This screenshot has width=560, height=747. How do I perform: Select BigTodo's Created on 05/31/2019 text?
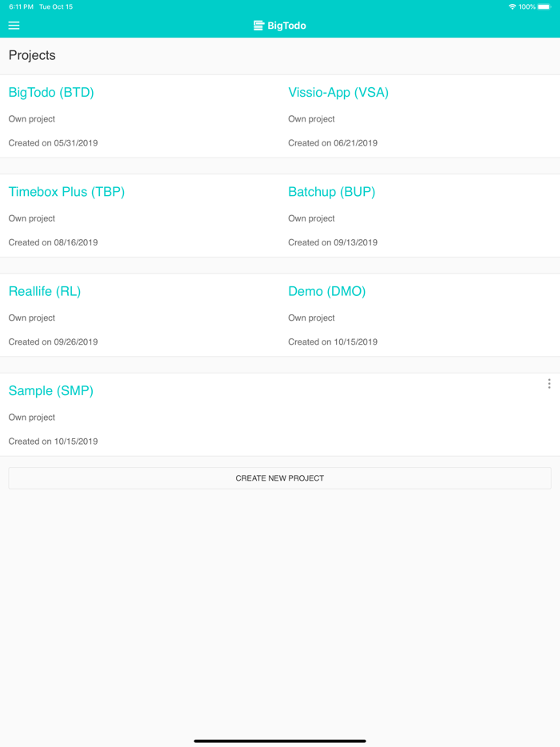(x=53, y=143)
